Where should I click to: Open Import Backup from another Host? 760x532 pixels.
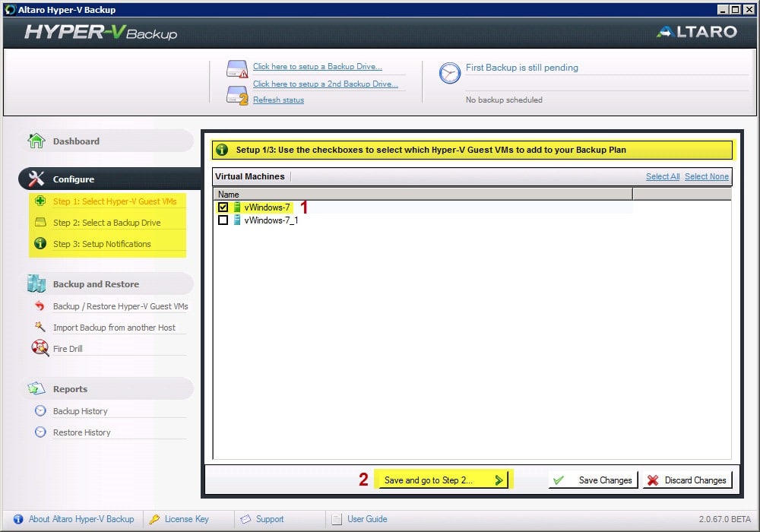114,328
